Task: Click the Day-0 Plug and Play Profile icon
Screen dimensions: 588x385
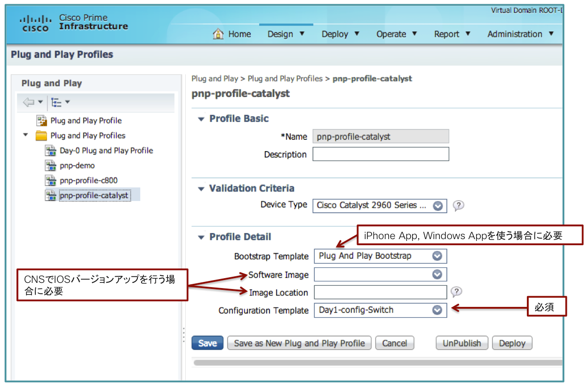Action: [50, 151]
